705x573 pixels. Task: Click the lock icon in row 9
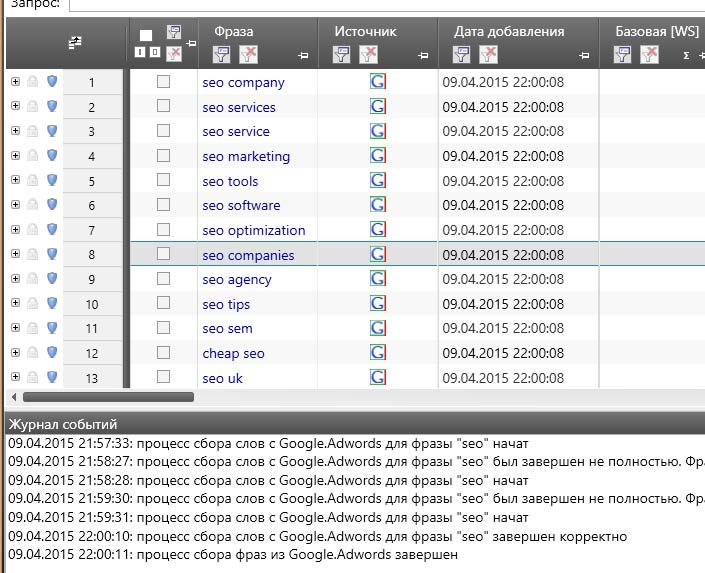33,279
